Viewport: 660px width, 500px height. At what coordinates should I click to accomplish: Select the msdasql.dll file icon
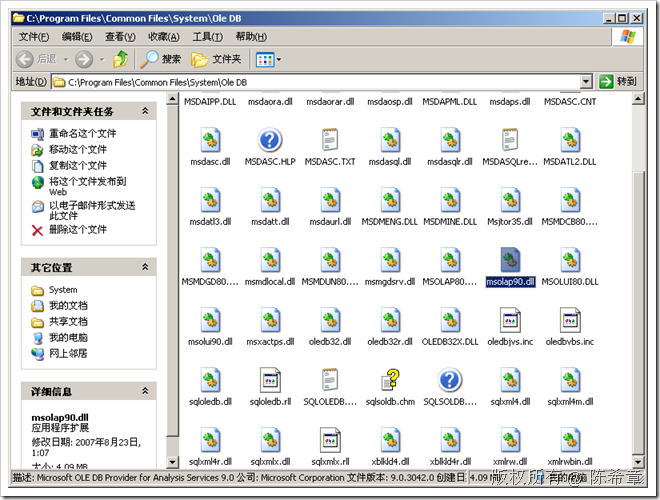pyautogui.click(x=390, y=140)
